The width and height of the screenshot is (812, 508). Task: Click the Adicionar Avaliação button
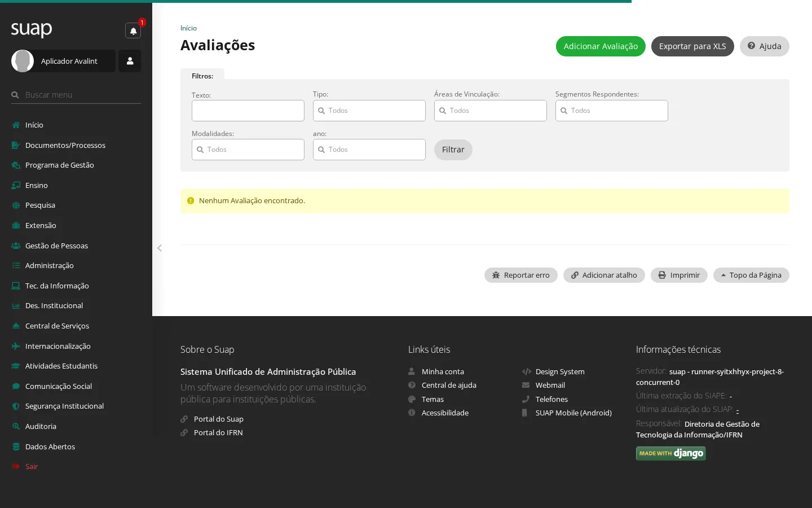point(601,46)
